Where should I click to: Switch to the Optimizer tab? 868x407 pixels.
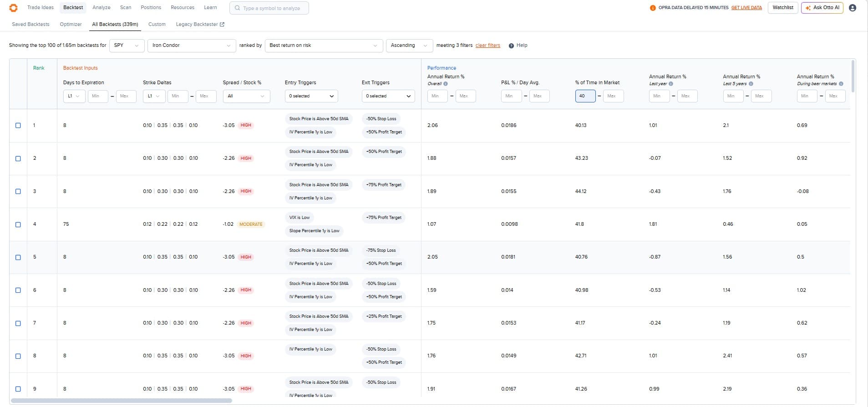(71, 25)
